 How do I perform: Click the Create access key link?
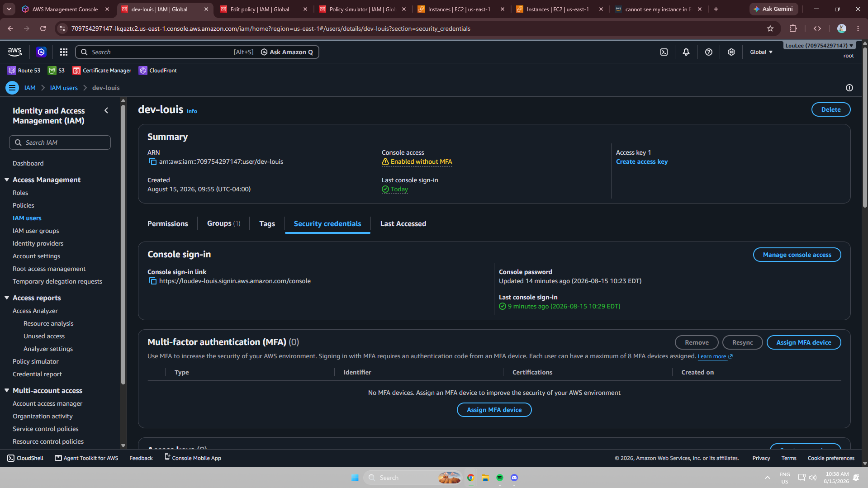pyautogui.click(x=641, y=161)
